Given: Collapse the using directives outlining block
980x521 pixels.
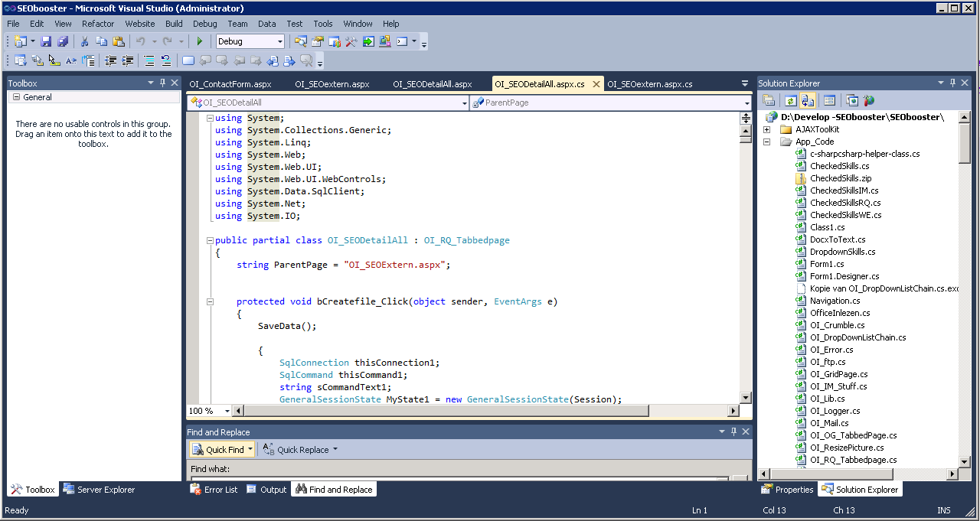Looking at the screenshot, I should click(210, 118).
